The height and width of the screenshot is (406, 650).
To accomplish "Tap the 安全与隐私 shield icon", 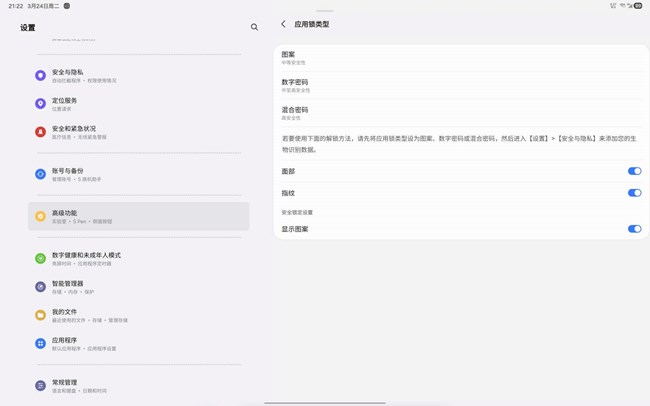I will coord(41,75).
